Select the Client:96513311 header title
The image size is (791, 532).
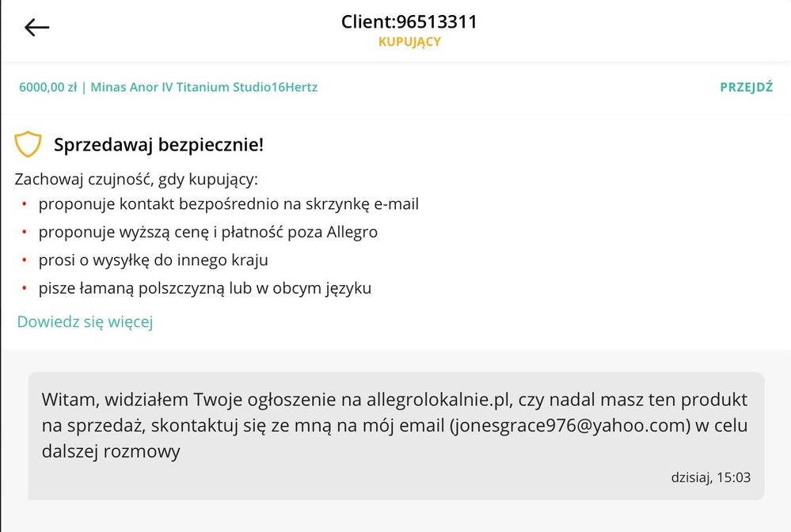click(x=409, y=21)
